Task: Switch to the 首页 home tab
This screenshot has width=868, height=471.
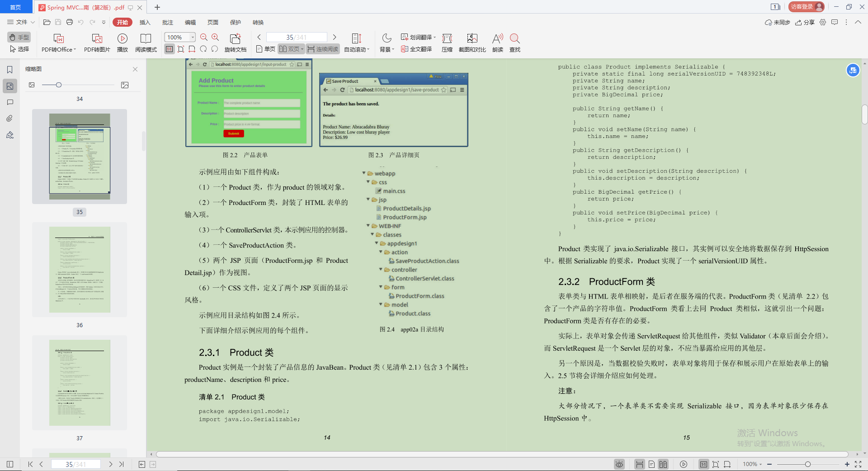Action: (x=16, y=7)
